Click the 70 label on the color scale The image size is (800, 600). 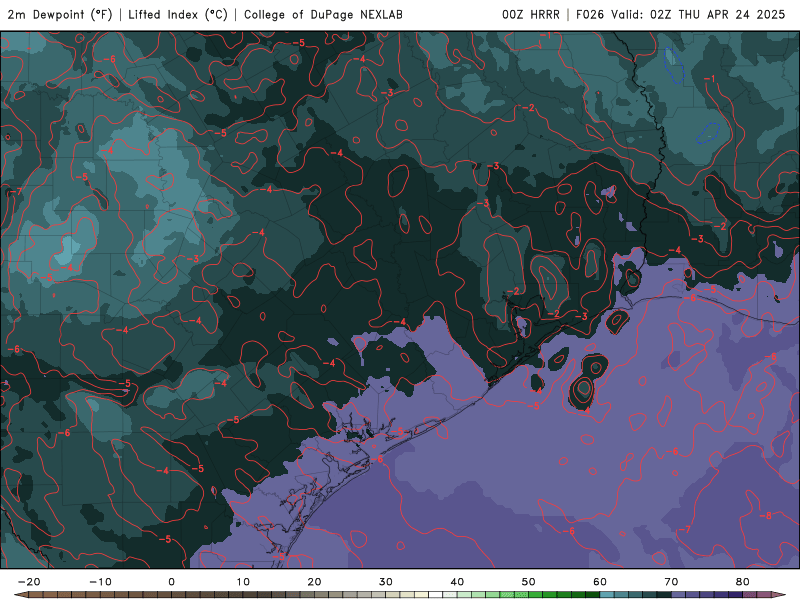[x=671, y=582]
